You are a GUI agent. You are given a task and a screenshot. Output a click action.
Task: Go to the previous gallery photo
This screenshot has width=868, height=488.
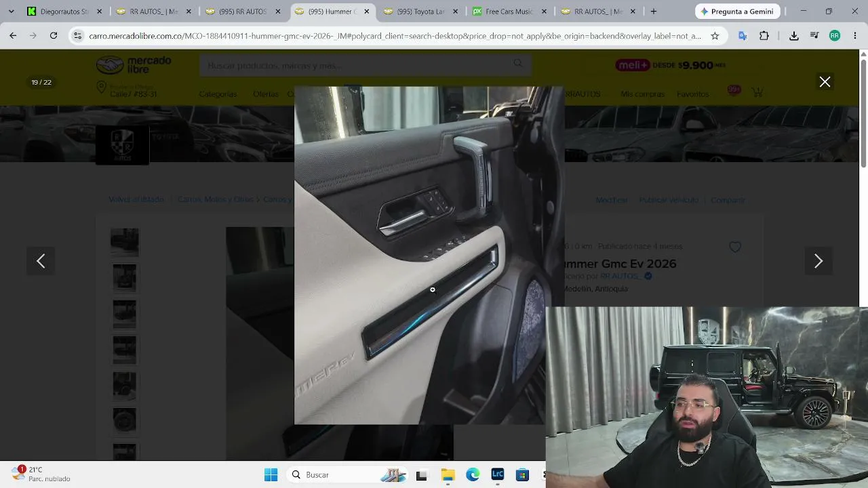pos(41,261)
